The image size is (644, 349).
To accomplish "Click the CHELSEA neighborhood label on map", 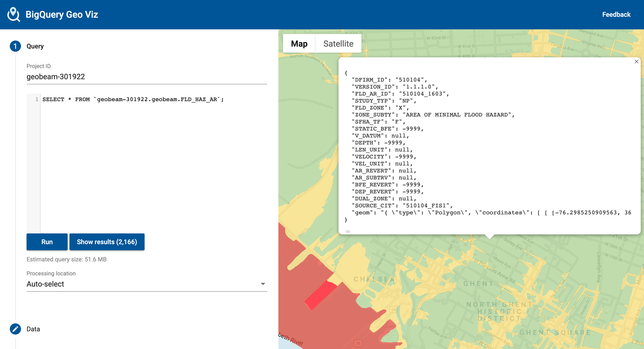I will click(374, 279).
